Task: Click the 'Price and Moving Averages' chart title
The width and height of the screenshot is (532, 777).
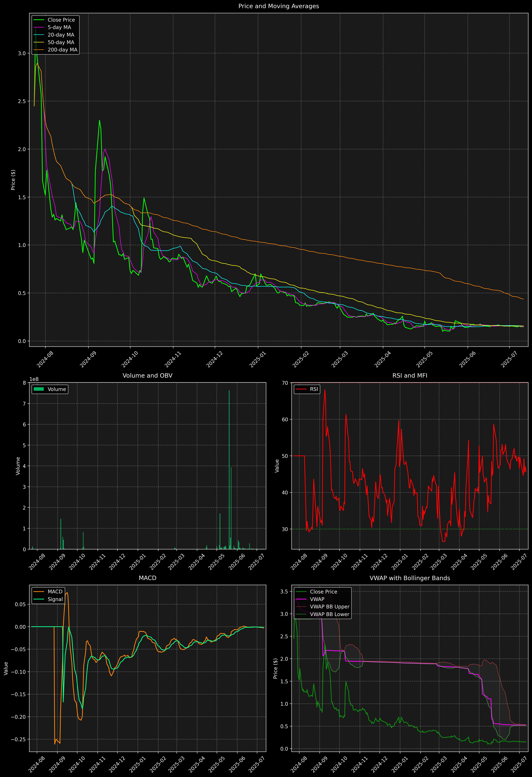Action: 279,6
